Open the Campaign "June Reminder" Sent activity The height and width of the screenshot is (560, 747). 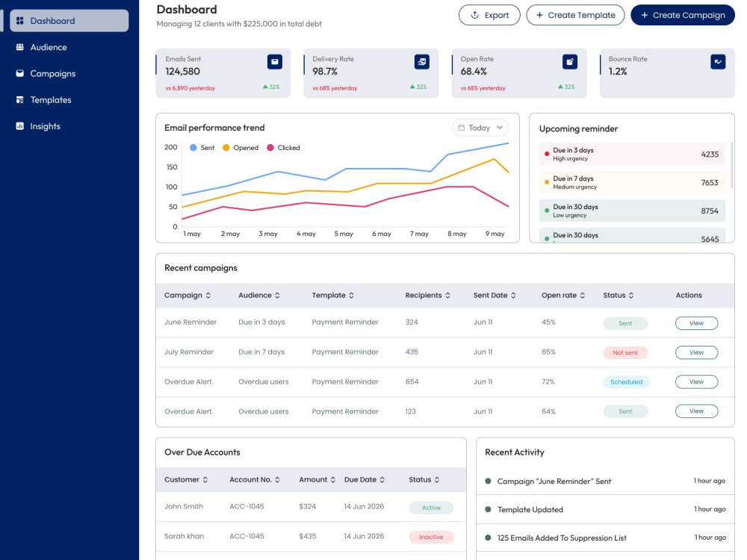[x=605, y=481]
